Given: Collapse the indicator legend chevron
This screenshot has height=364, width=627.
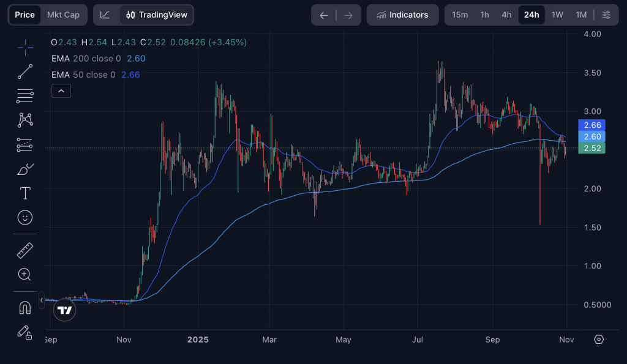Looking at the screenshot, I should coord(61,91).
